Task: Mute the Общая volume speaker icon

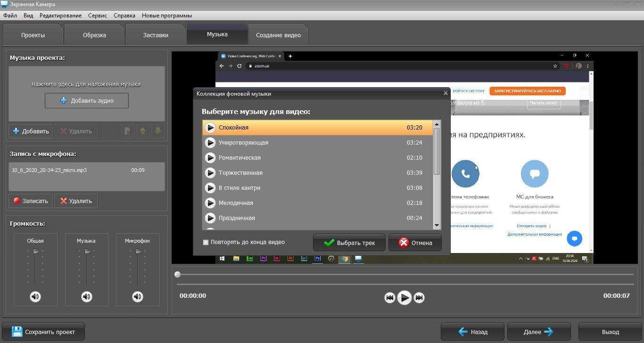Action: pyautogui.click(x=35, y=296)
